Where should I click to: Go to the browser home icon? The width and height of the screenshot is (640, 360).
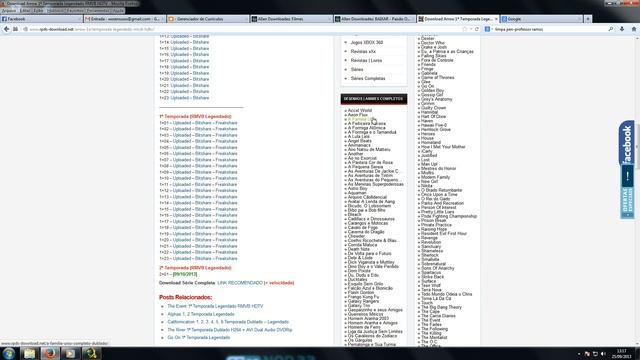click(x=634, y=29)
